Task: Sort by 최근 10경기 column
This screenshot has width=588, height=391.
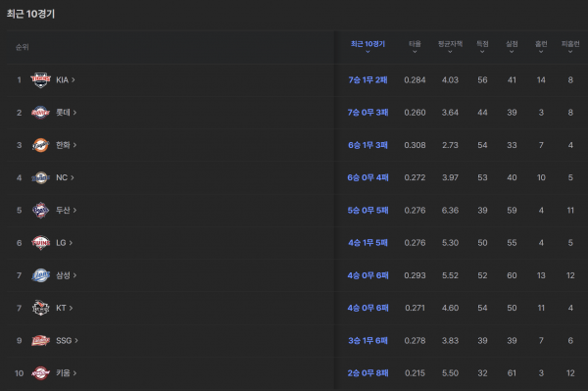Action: (367, 47)
